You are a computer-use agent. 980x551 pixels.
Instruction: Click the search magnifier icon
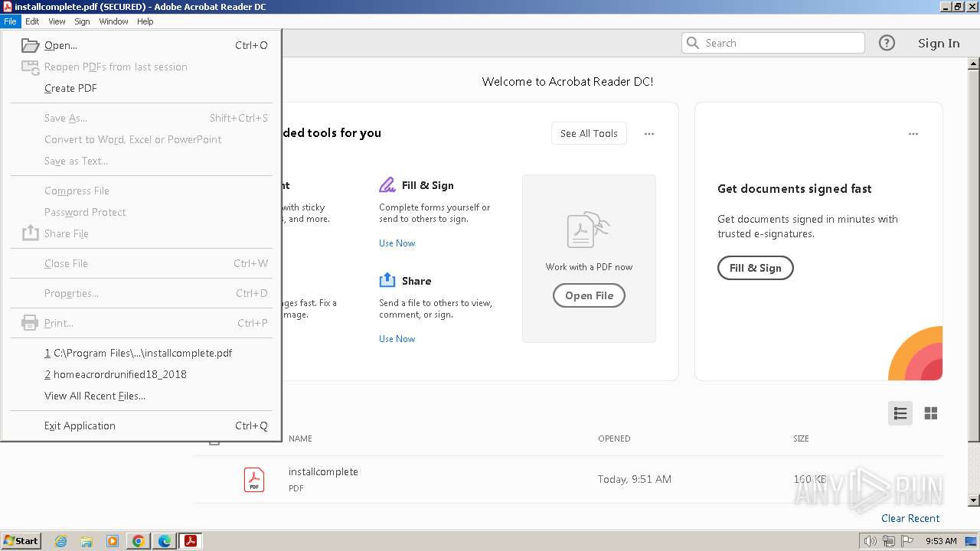(x=693, y=43)
